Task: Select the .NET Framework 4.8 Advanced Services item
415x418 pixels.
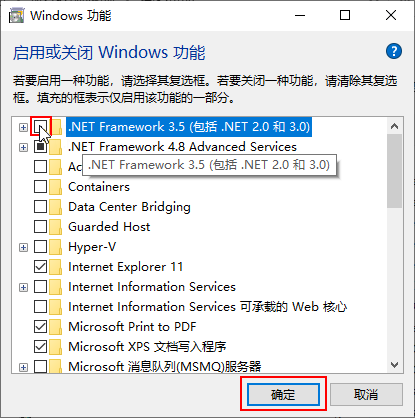Action: (x=182, y=147)
